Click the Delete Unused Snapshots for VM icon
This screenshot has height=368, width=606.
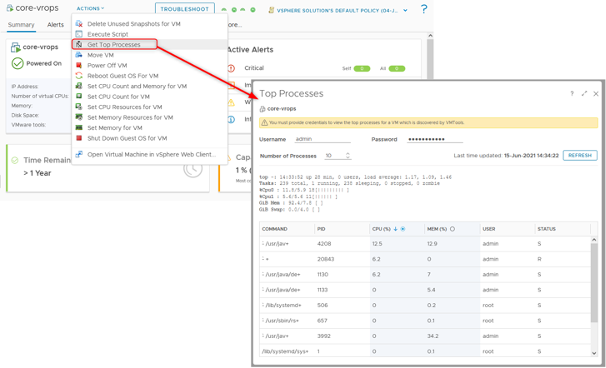coord(79,24)
